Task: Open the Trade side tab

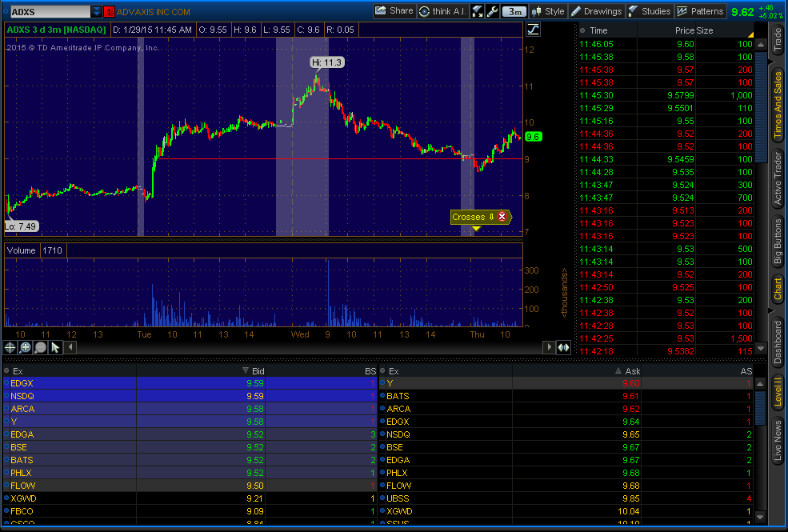Action: (778, 39)
